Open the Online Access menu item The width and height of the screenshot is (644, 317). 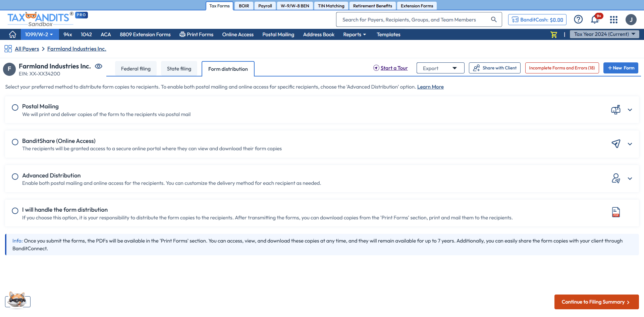click(238, 35)
